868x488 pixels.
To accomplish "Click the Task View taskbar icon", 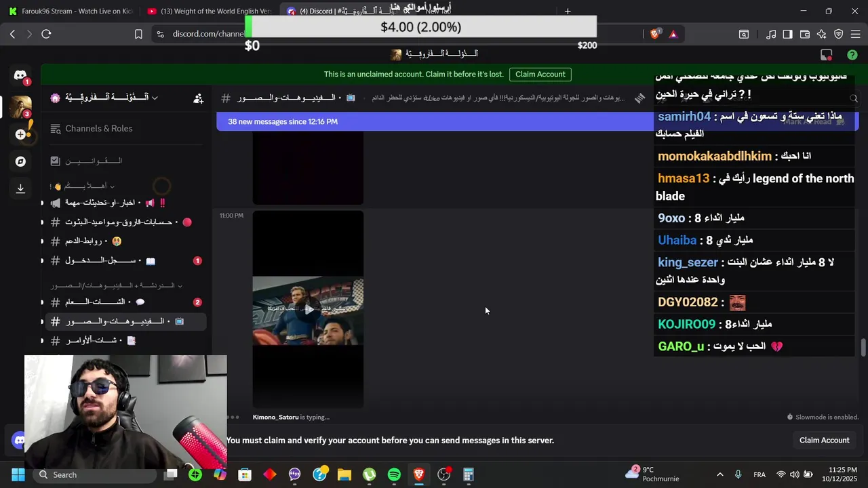I will [171, 474].
